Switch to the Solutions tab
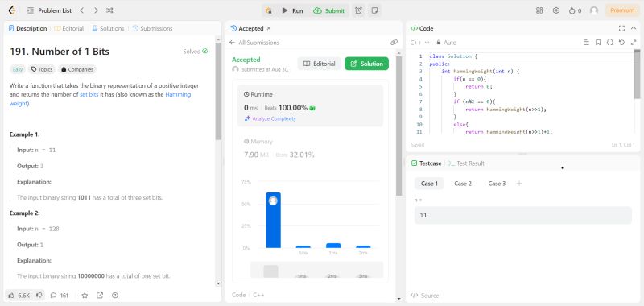Screen dimensions: 644x306 click(108, 28)
